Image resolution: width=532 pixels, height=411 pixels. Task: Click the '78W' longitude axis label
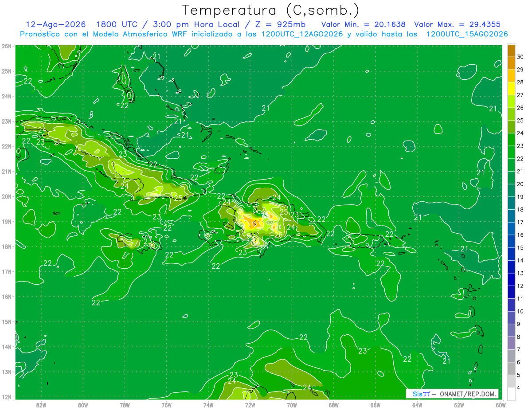pyautogui.click(x=125, y=404)
